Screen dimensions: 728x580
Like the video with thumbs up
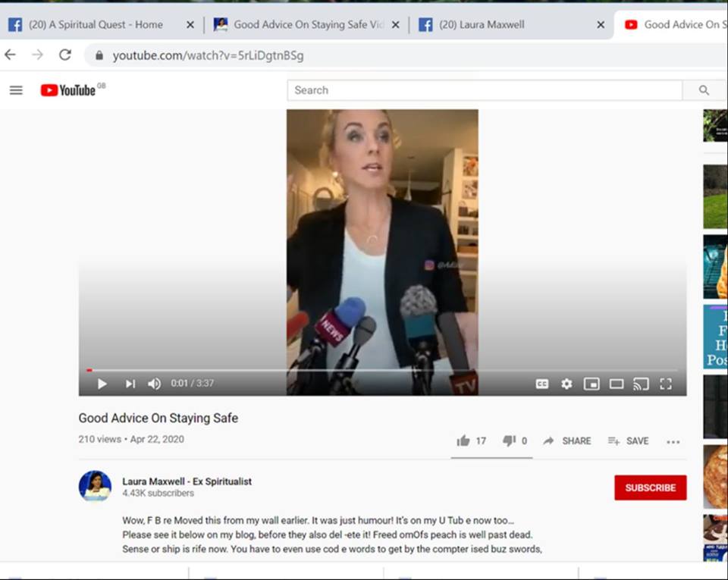[463, 440]
